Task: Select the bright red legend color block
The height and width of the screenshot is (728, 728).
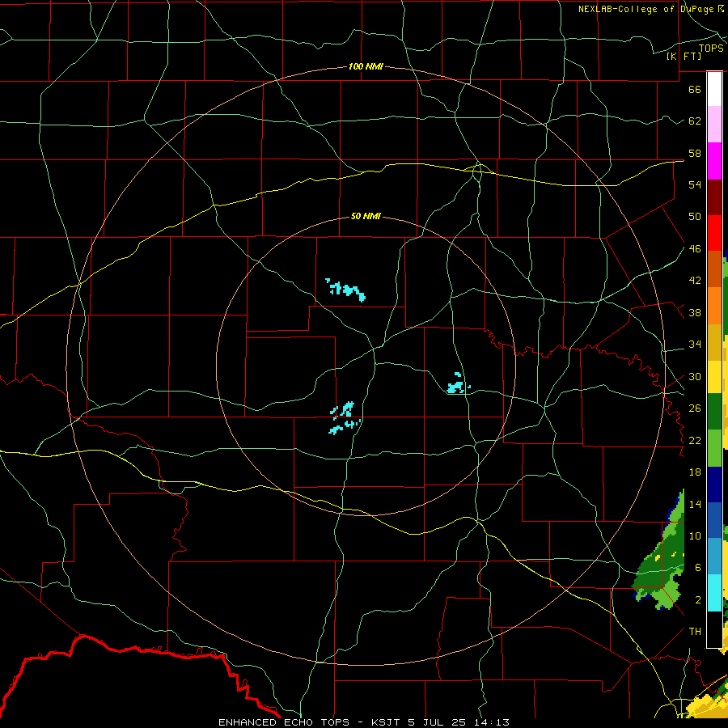Action: point(714,233)
